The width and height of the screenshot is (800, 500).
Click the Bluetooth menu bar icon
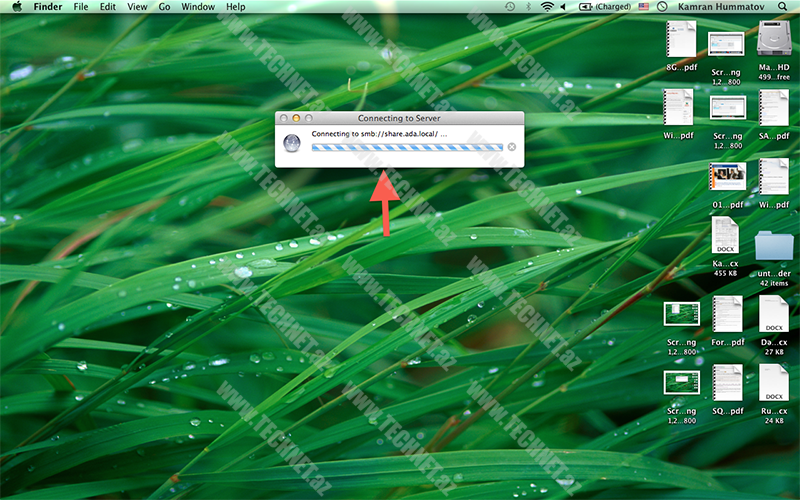tap(529, 7)
